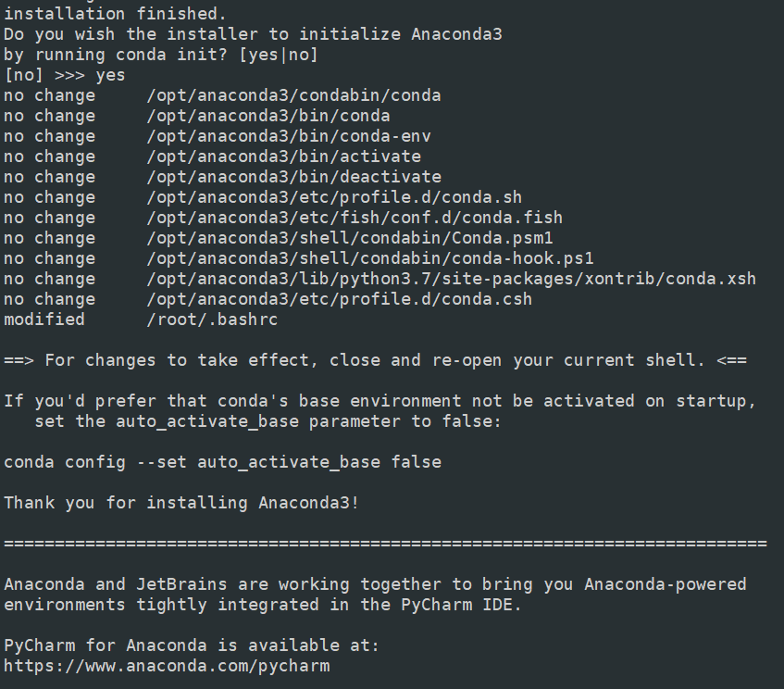The image size is (784, 689).
Task: Select the /opt/anaconda3/bin/deactivate path
Action: pos(293,177)
